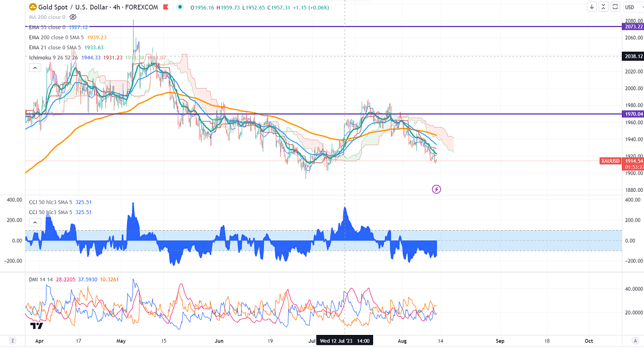Click the 2073.22 purple price level label

coord(633,26)
